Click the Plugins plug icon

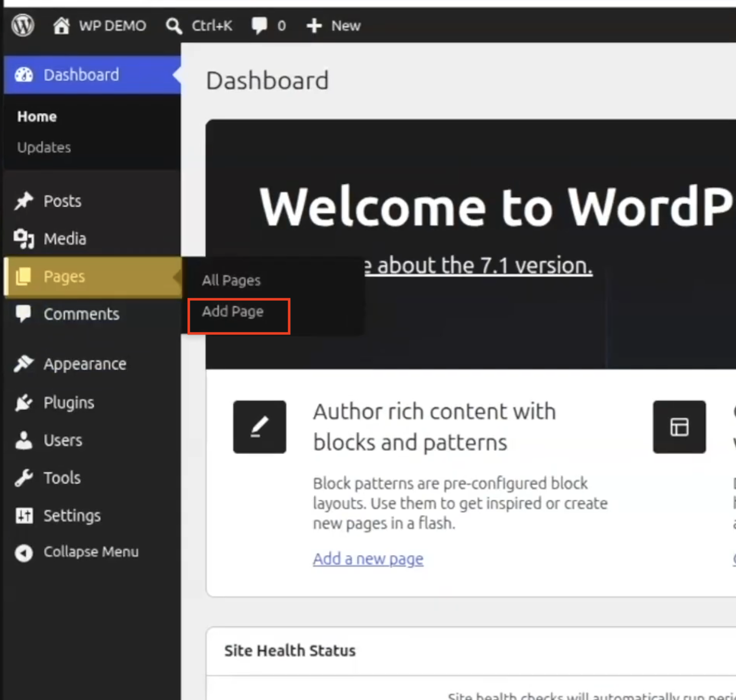[x=24, y=402]
